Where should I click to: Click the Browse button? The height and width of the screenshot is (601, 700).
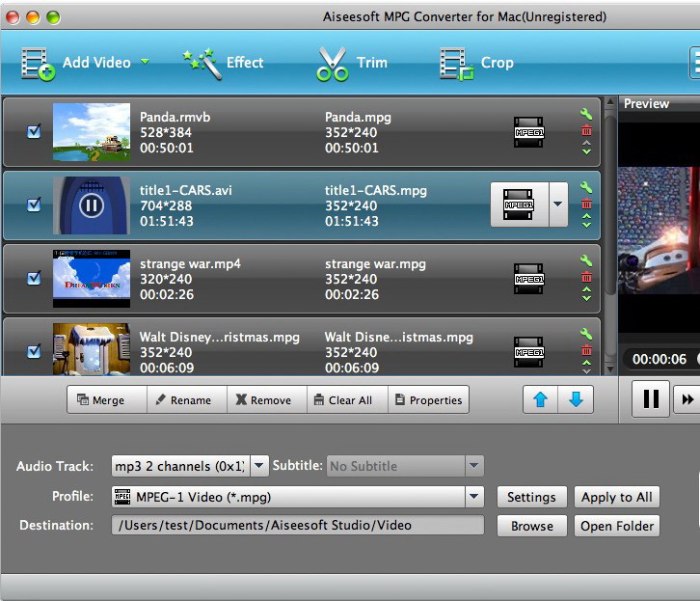[x=531, y=526]
